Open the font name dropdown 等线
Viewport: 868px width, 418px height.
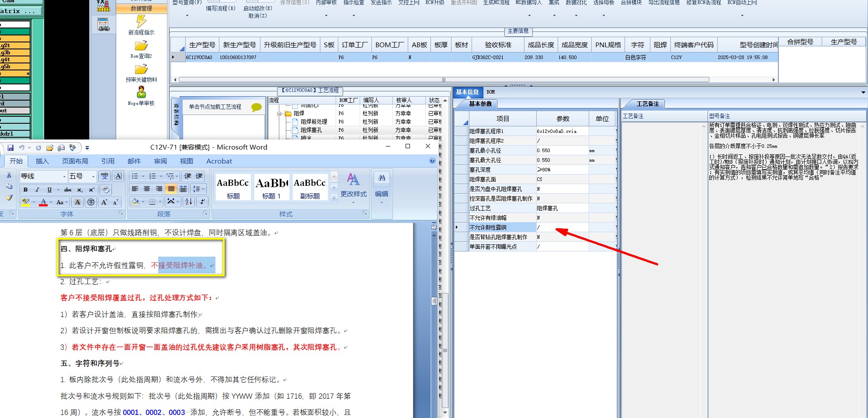coord(64,176)
